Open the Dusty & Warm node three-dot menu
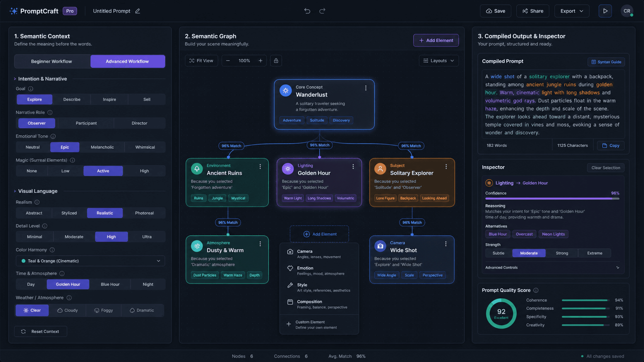Viewport: 644px width, 362px height. pos(260,244)
